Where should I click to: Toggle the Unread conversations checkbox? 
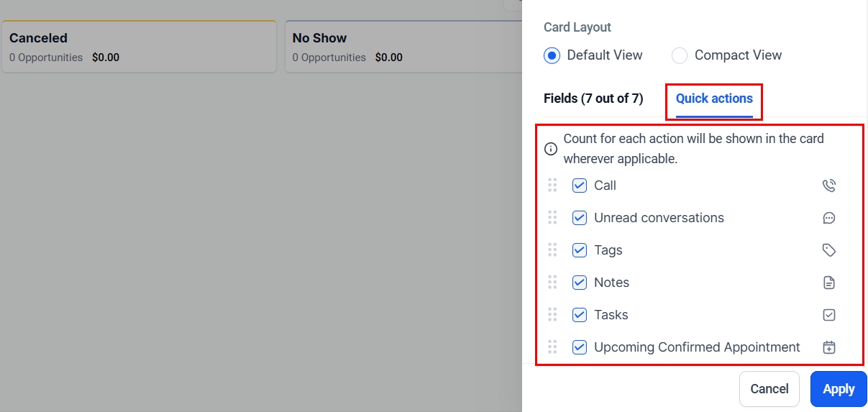[580, 218]
